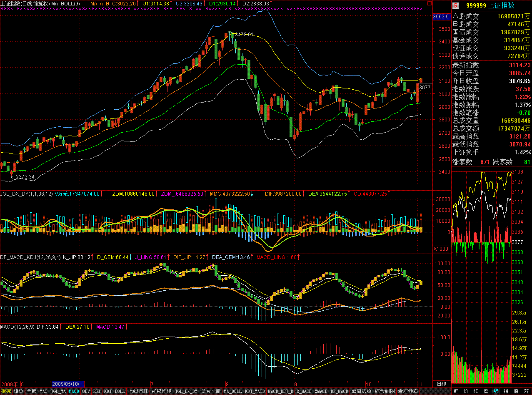Switch to BOLL indicator tab
This screenshot has height=395, width=532.
click(120, 391)
